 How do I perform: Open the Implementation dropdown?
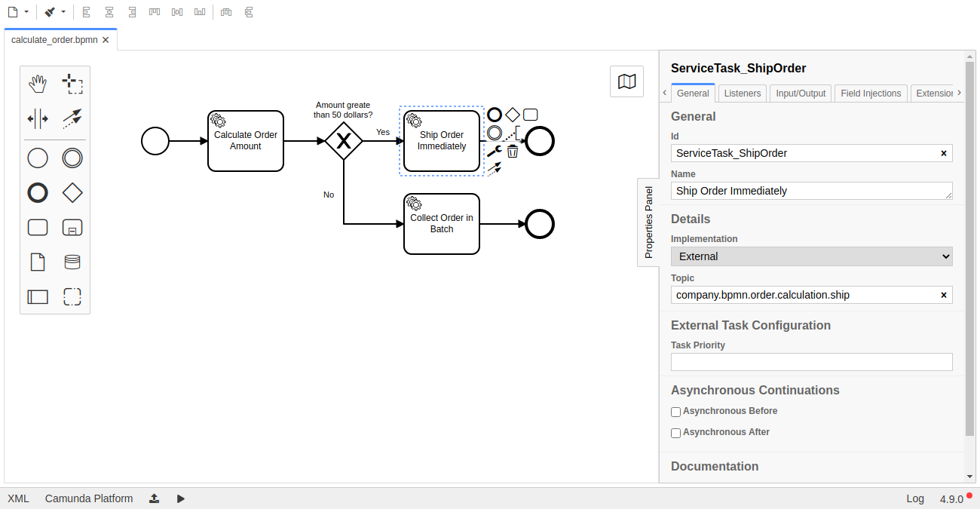[x=811, y=256]
